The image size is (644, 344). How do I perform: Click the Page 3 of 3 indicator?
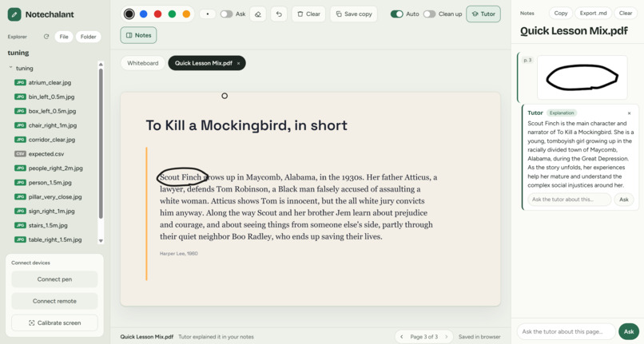pos(423,337)
